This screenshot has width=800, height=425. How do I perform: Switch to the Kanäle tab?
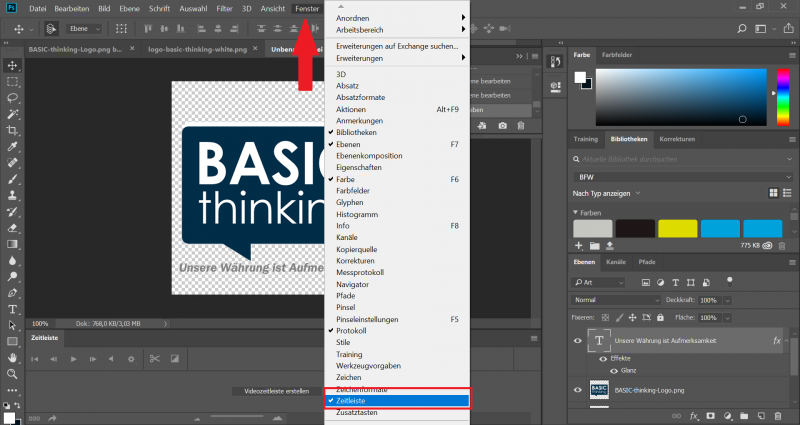(616, 262)
